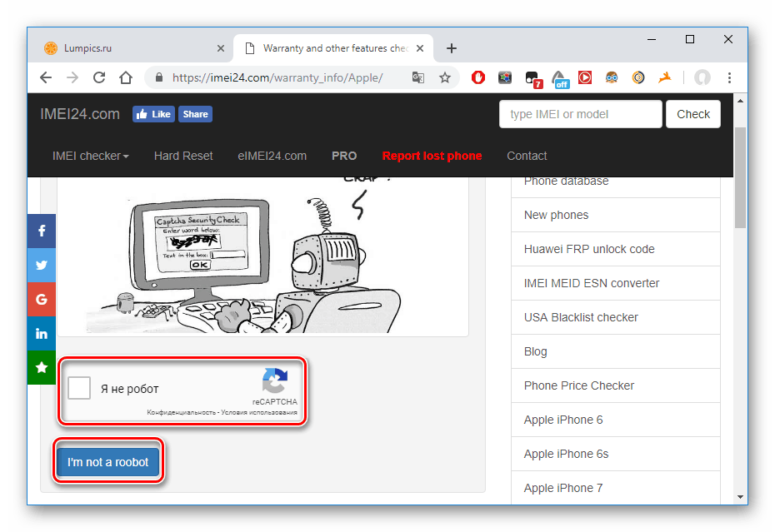Close the Lumpics.ru tab
Screen dimensions: 775x532
coord(221,48)
